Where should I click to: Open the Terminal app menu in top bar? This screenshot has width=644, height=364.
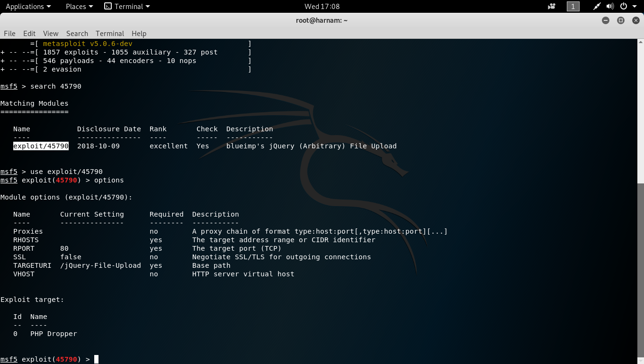[127, 6]
